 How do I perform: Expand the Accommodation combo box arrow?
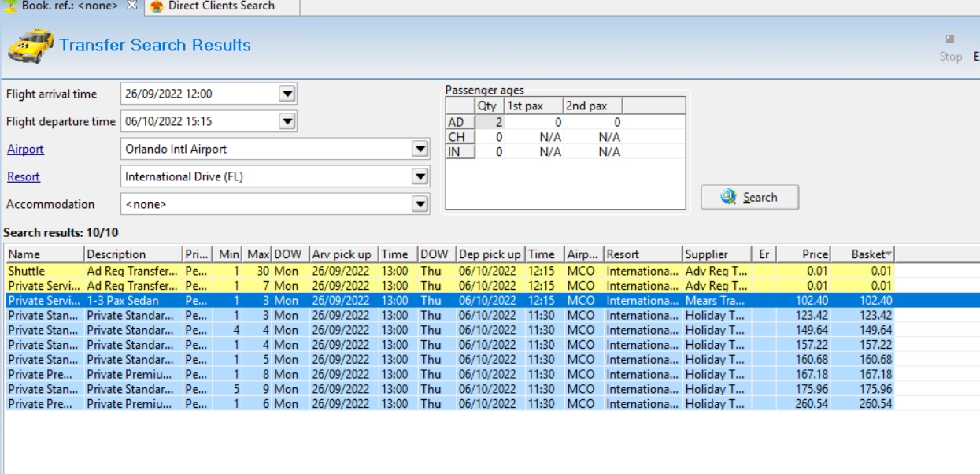421,205
